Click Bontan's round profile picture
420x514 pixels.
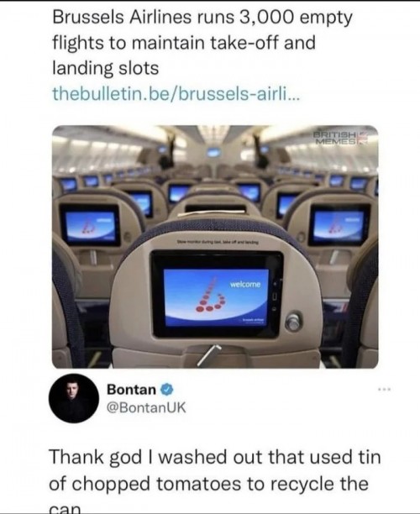[x=74, y=398]
